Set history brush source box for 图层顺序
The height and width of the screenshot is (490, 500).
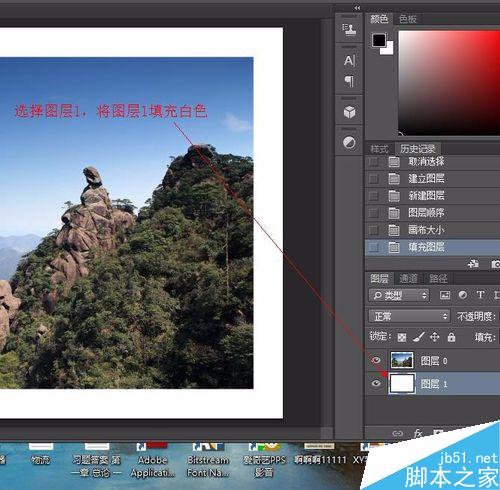tap(373, 213)
